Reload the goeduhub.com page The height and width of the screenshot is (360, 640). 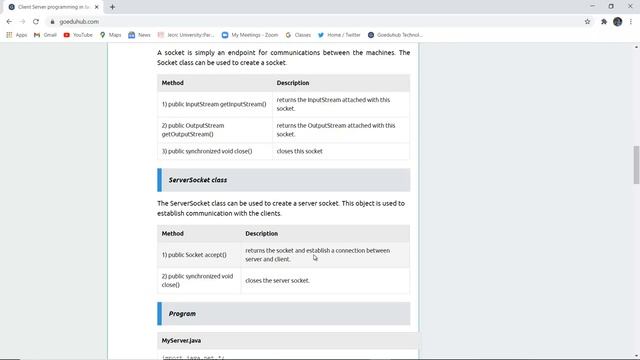pos(36,22)
